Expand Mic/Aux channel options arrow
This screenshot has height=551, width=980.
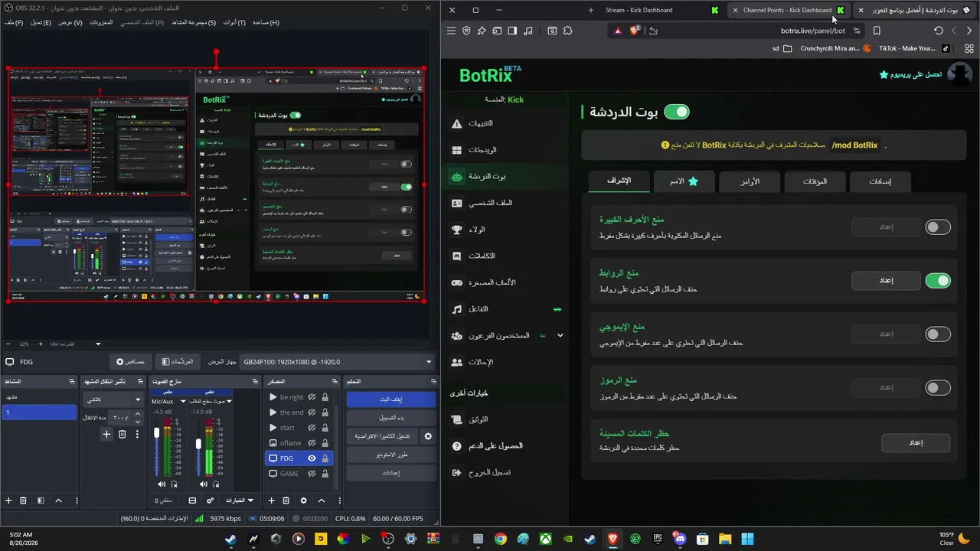coord(181,401)
